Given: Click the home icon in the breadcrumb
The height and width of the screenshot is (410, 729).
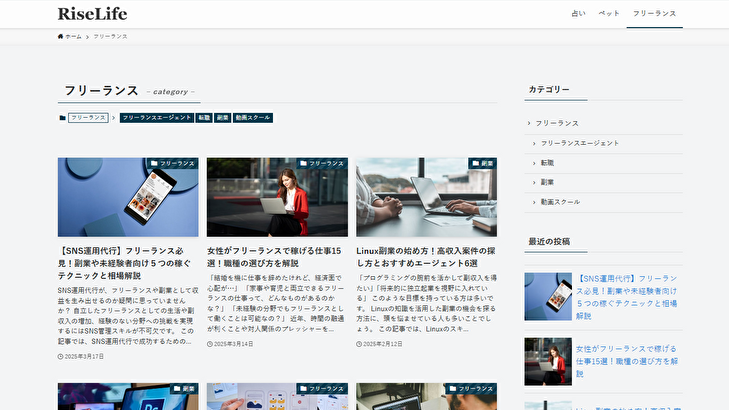Looking at the screenshot, I should [61, 36].
